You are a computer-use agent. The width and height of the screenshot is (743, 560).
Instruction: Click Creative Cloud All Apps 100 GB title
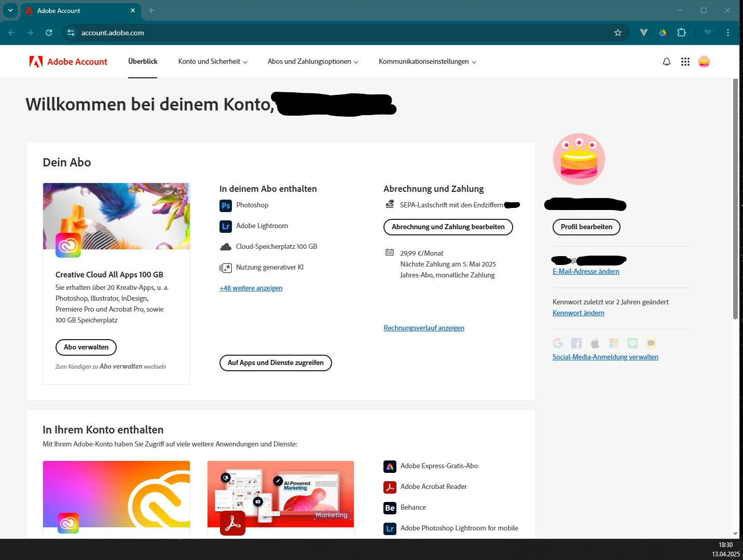(x=109, y=275)
